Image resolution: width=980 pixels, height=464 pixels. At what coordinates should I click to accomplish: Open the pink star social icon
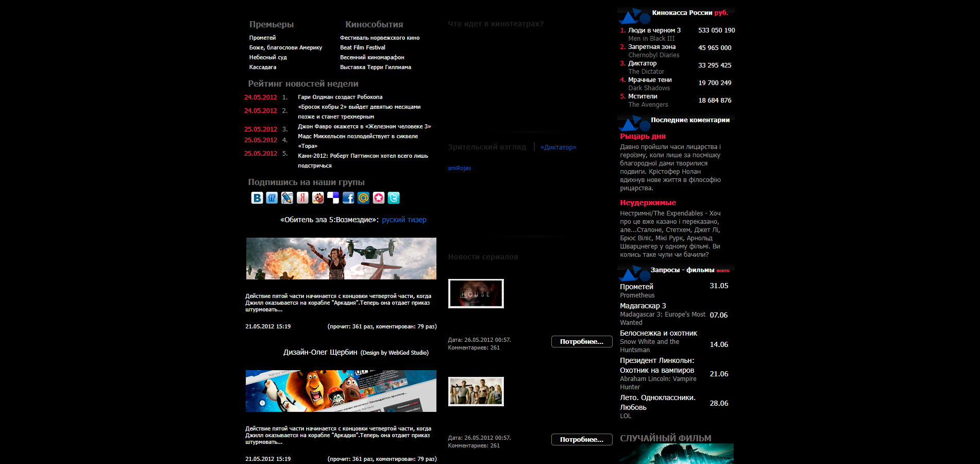(379, 198)
